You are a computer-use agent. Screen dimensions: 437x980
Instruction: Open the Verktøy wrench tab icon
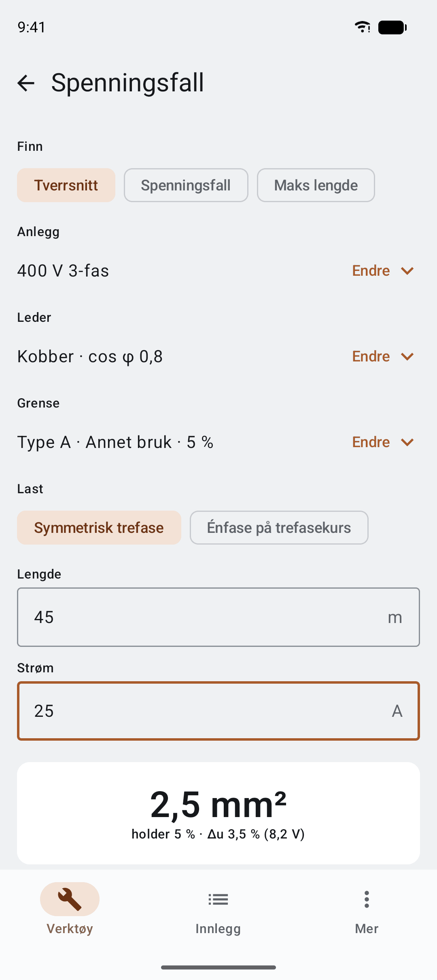(x=70, y=899)
